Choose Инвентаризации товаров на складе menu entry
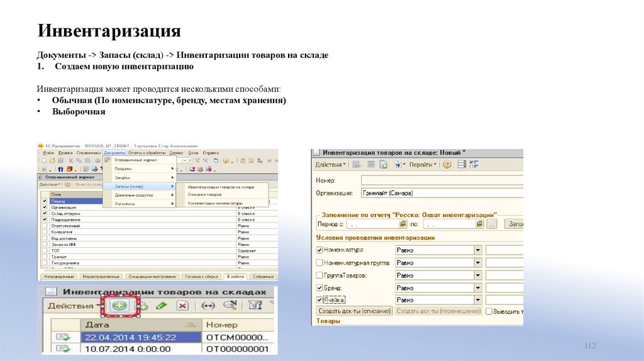 (221, 187)
